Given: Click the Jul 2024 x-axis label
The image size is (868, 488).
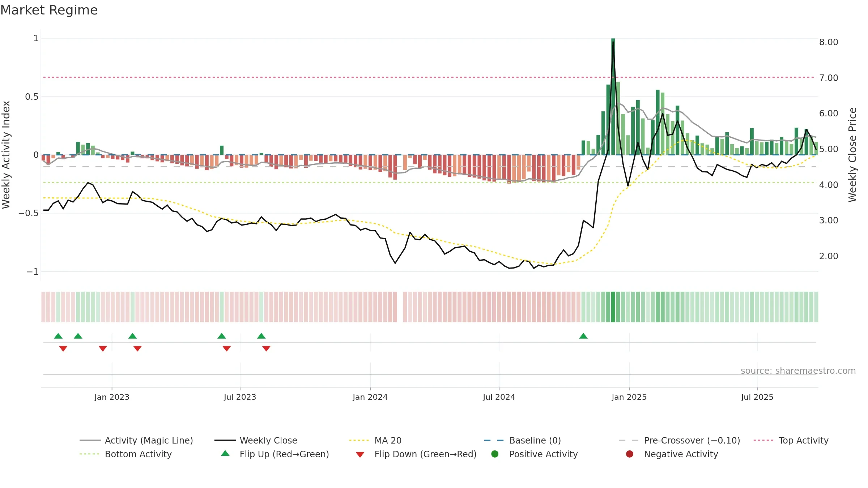Looking at the screenshot, I should click(x=499, y=397).
